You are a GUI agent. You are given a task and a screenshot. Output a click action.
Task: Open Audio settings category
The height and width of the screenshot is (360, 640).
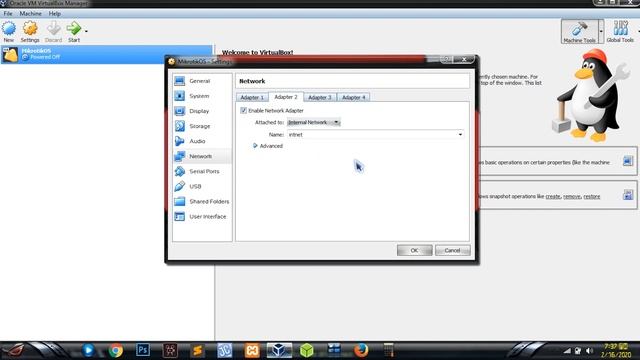tap(202, 141)
